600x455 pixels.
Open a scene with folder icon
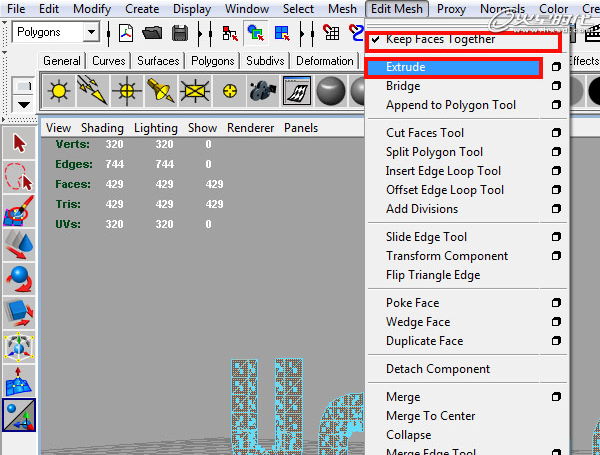tap(152, 33)
